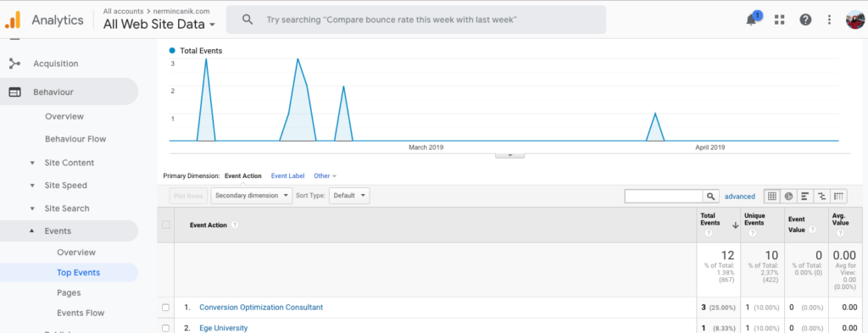The width and height of the screenshot is (868, 333).
Task: Click the Google Analytics logo
Action: click(x=13, y=20)
